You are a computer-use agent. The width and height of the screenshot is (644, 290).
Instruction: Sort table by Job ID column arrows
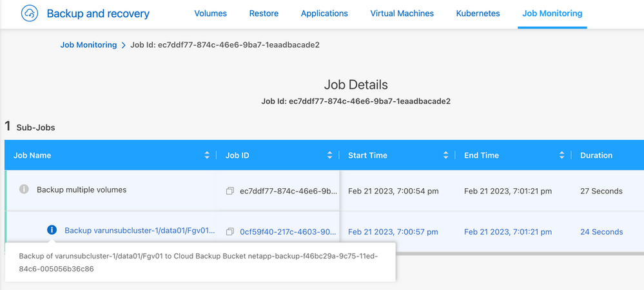pyautogui.click(x=330, y=155)
